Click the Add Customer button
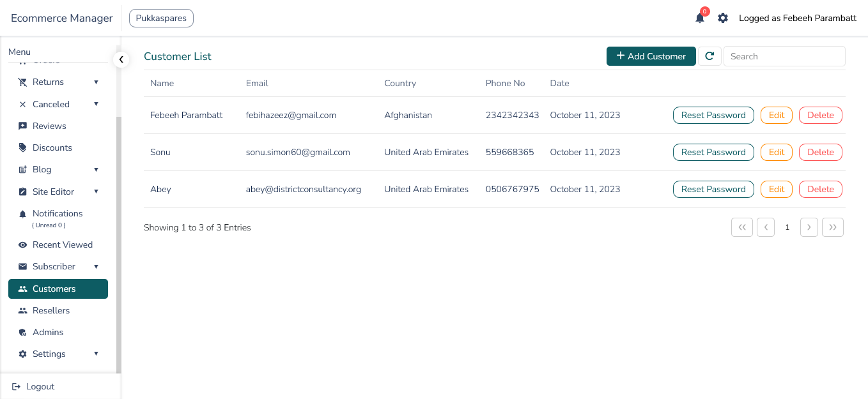The width and height of the screenshot is (868, 399). [x=651, y=56]
